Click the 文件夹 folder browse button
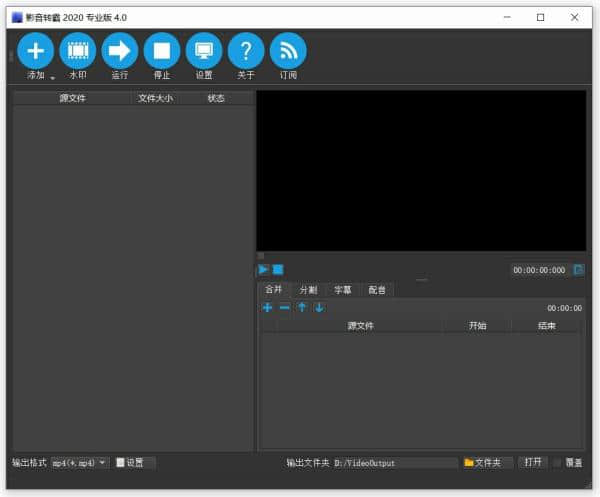 tap(487, 463)
